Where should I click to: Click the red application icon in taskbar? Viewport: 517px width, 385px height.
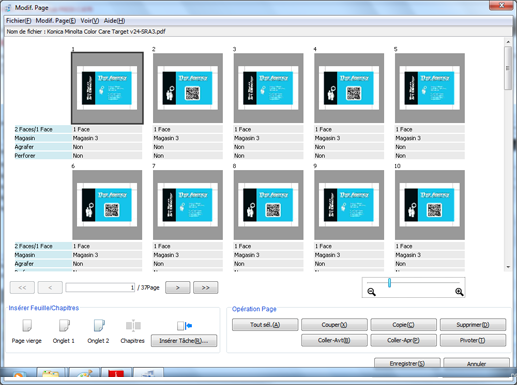tap(116, 374)
